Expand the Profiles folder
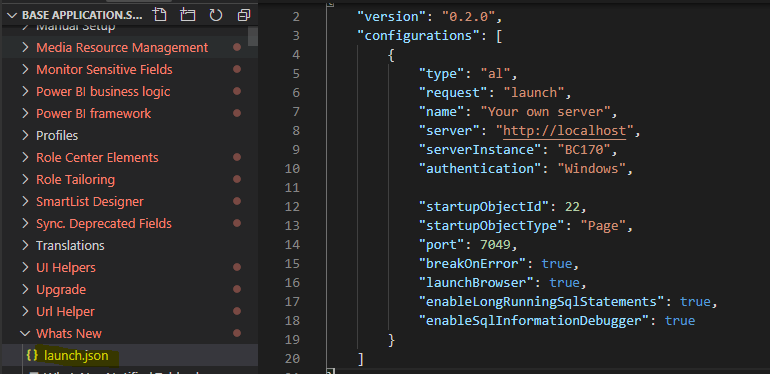This screenshot has height=374, width=770. pos(25,135)
